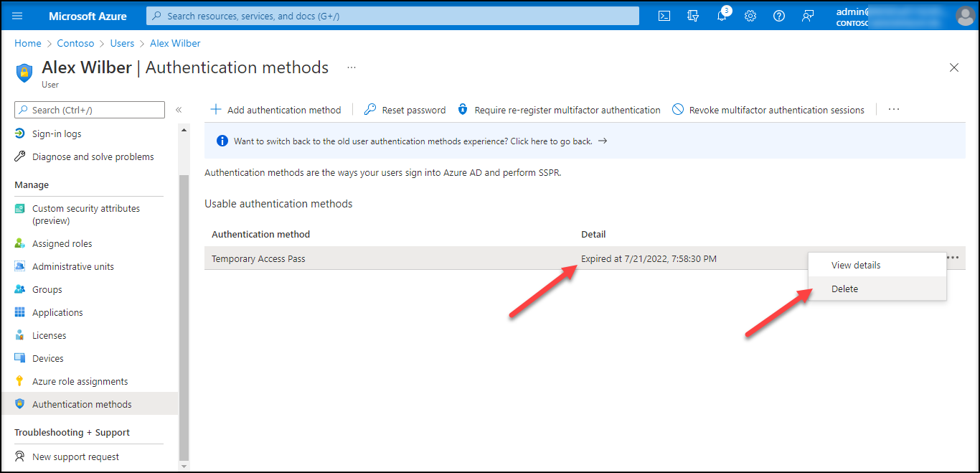Select Delete from the context menu

pos(844,289)
